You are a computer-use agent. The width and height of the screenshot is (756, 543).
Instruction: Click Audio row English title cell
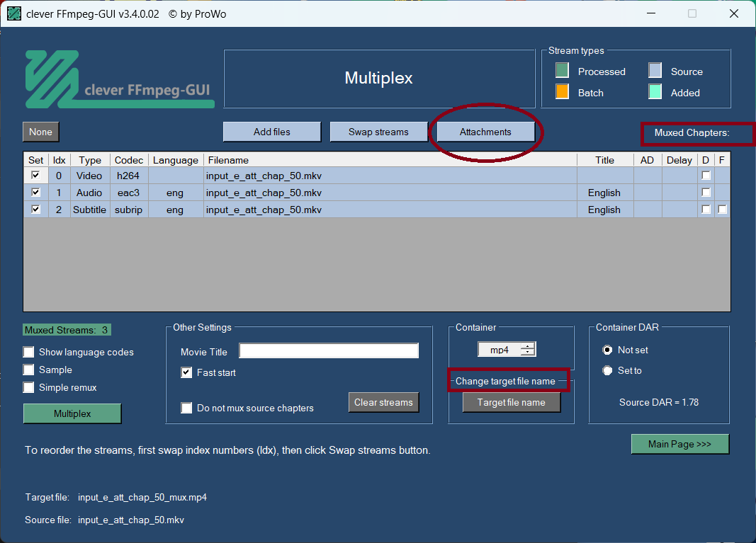[x=604, y=193]
